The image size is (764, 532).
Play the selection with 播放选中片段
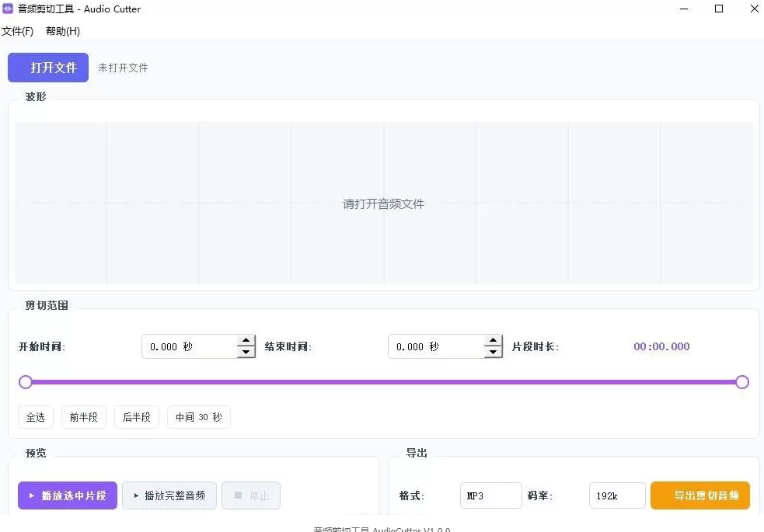coord(68,495)
